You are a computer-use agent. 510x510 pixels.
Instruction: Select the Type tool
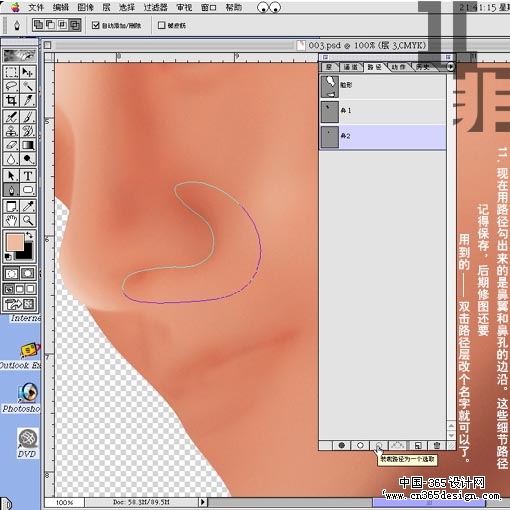pos(28,175)
